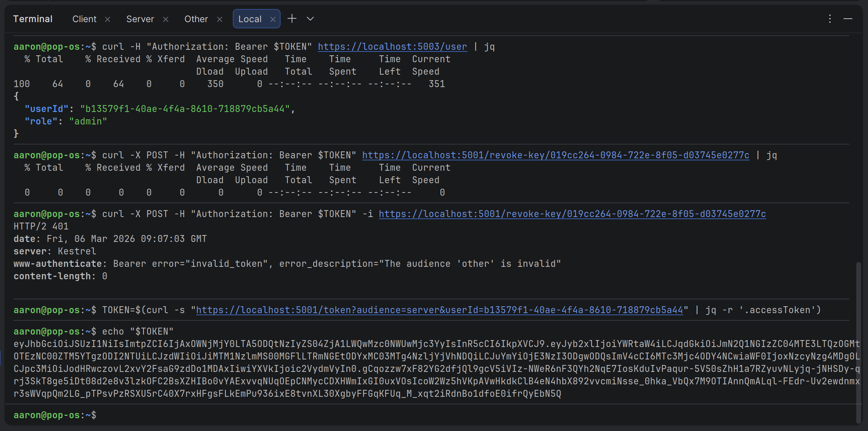
Task: Expand the new terminal options chevron
Action: coord(310,19)
